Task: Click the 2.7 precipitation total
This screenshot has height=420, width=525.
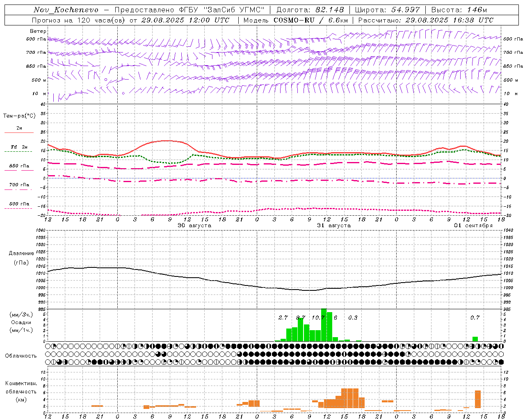Action: pos(283,318)
